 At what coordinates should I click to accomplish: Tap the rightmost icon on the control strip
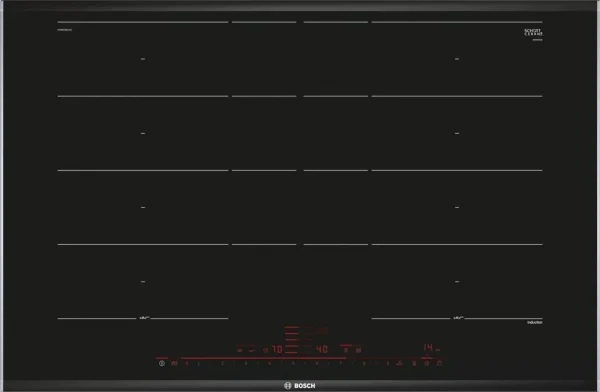[439, 363]
